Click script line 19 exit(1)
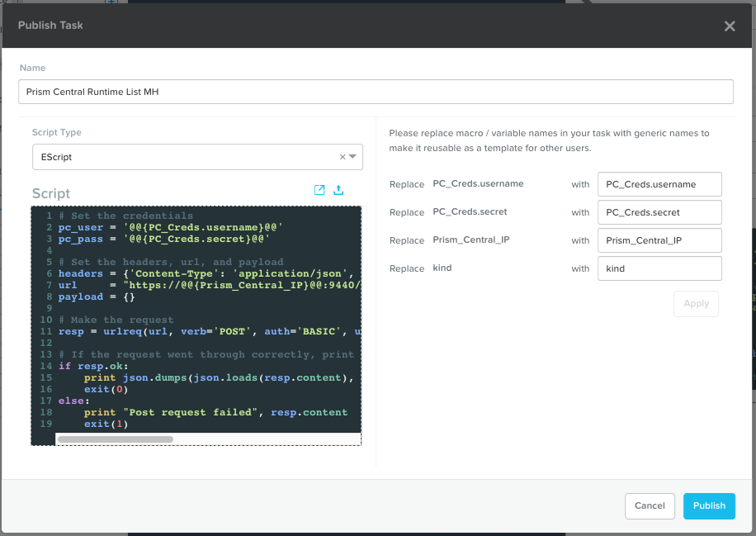 106,424
